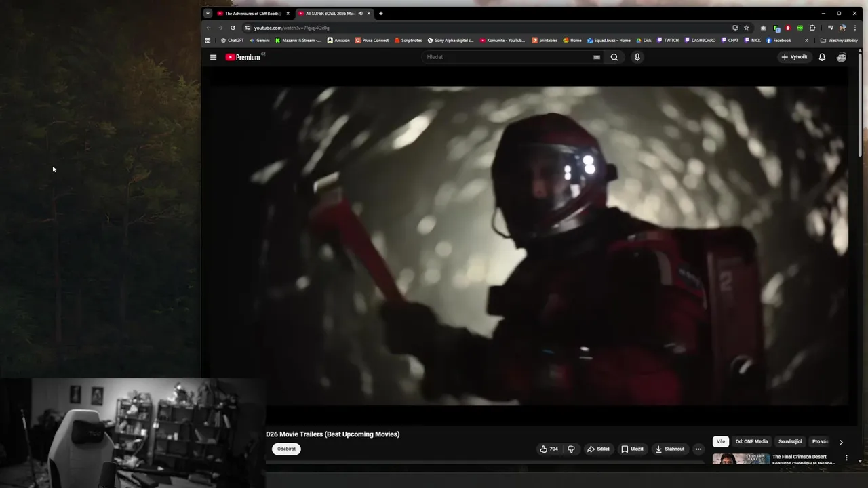The image size is (868, 488).
Task: Close The Adventures of Cliff Booth tab
Action: (x=288, y=14)
